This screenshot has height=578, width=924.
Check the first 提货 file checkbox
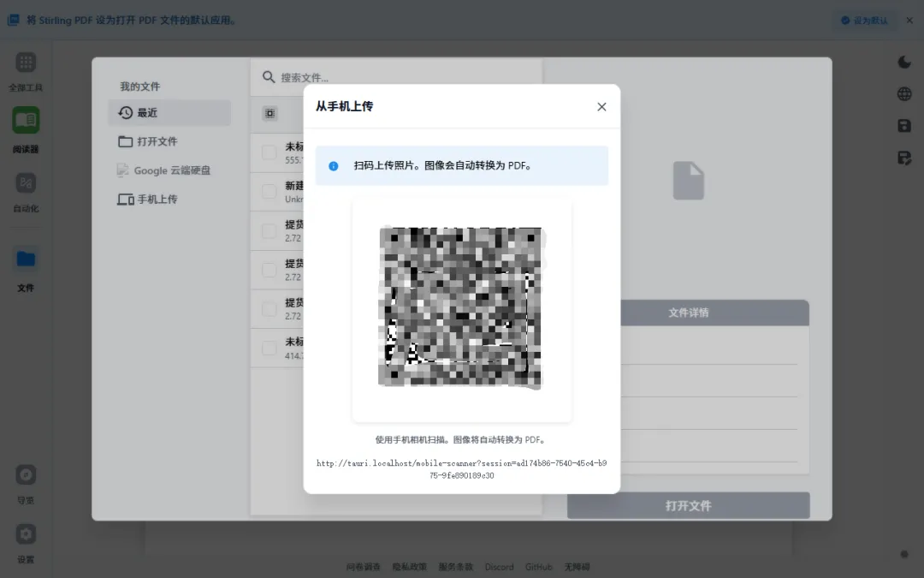click(269, 230)
